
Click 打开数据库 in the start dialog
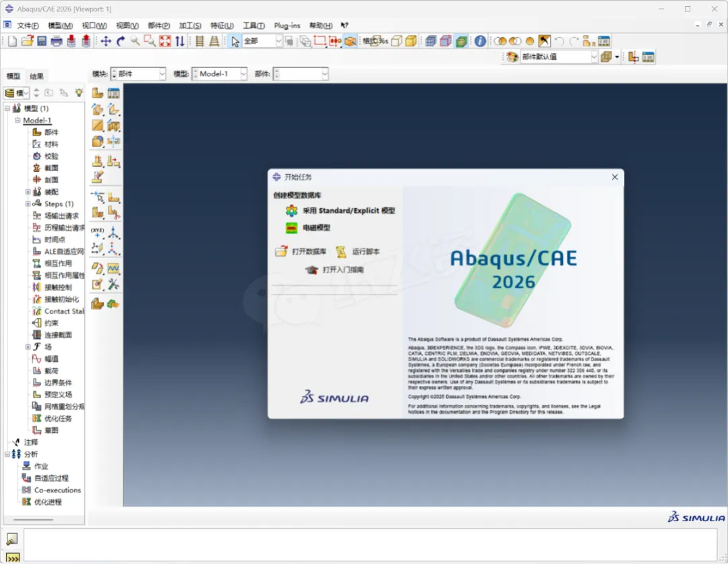tap(301, 251)
